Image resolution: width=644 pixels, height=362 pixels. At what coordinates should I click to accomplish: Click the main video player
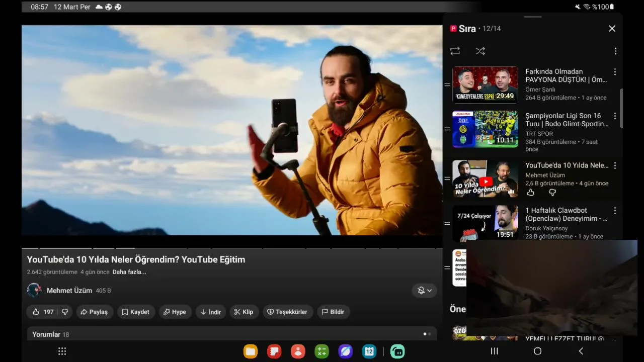pos(232,130)
